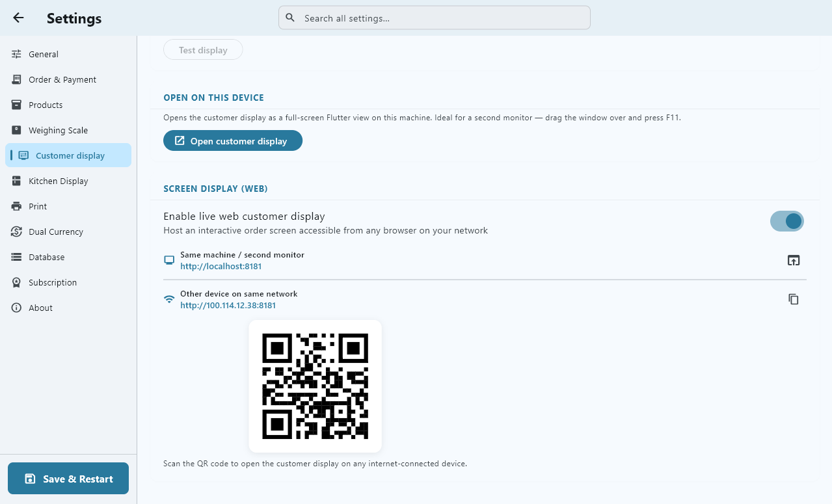Open the http://100.114.12.38:8181 link
Image resolution: width=832 pixels, height=504 pixels.
coord(228,305)
